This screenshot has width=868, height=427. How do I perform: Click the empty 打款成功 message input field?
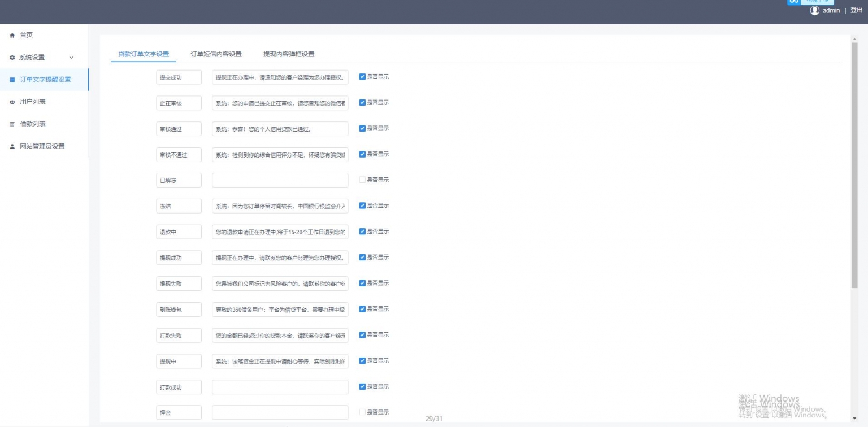click(x=280, y=387)
